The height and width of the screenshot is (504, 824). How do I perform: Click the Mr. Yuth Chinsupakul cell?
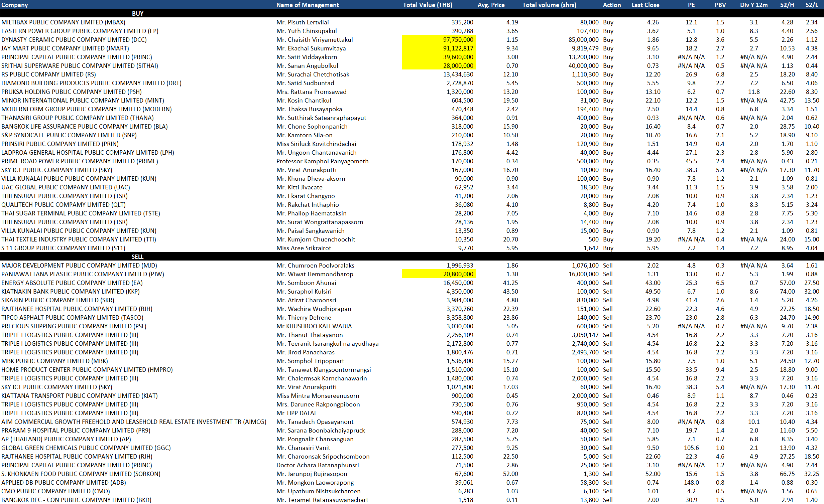point(306,31)
